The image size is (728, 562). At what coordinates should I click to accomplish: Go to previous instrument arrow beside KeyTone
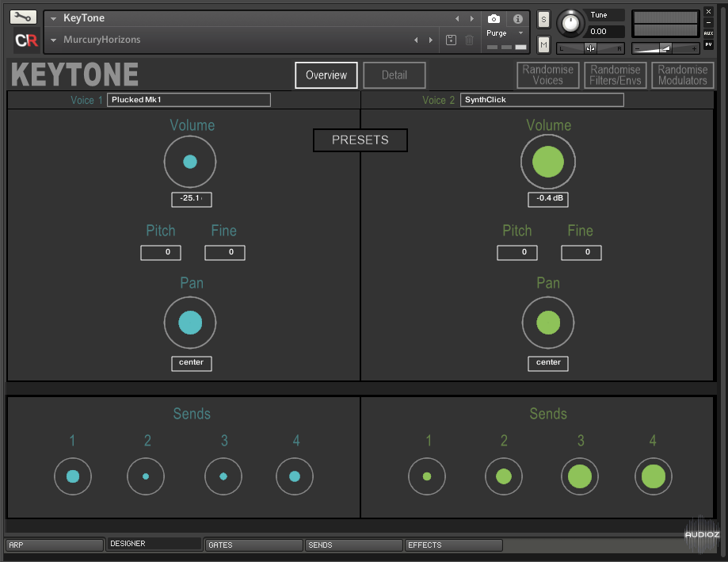(x=457, y=18)
